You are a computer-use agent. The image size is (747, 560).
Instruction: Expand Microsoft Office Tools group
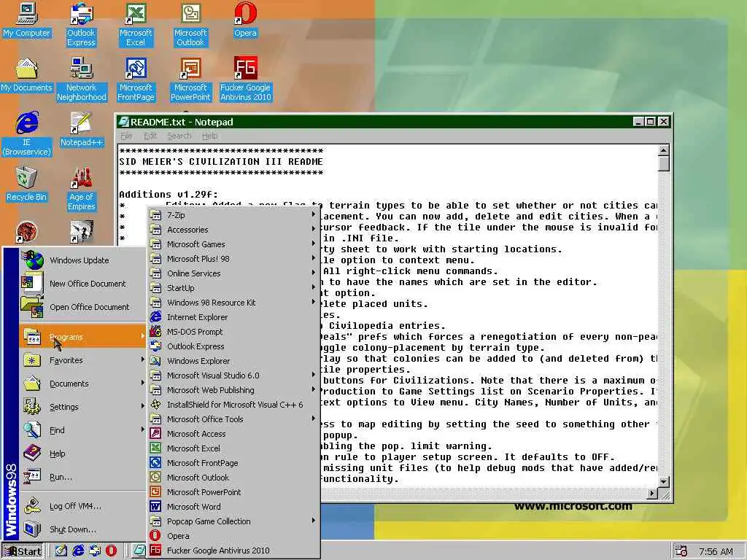pyautogui.click(x=233, y=419)
